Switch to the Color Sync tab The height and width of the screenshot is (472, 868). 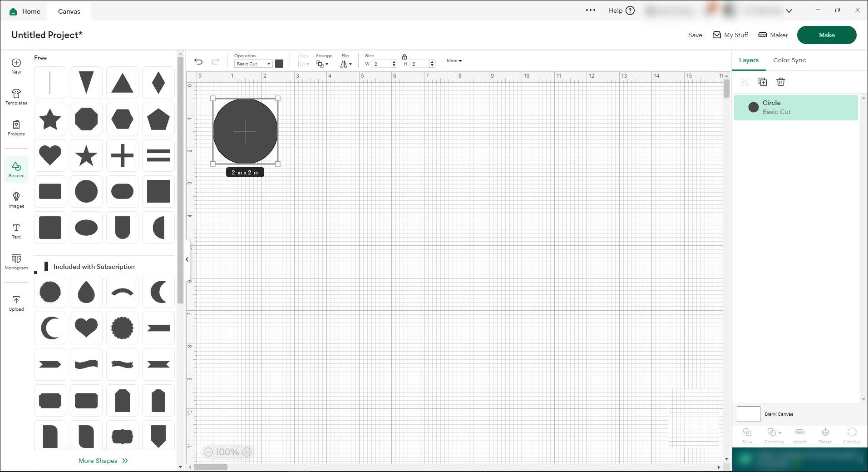coord(789,60)
